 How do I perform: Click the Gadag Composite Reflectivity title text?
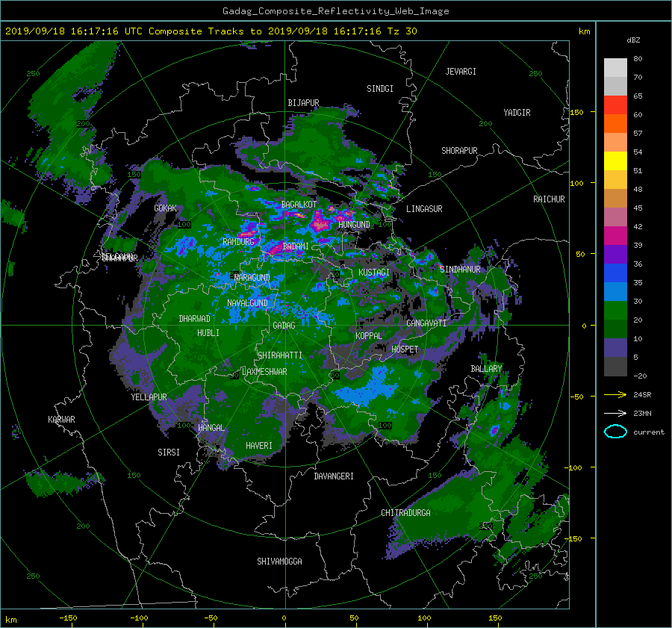pos(335,11)
